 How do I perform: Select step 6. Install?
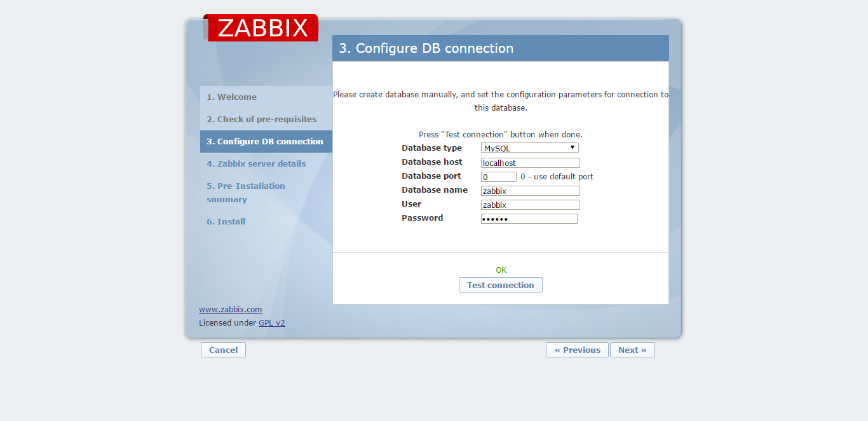point(266,222)
